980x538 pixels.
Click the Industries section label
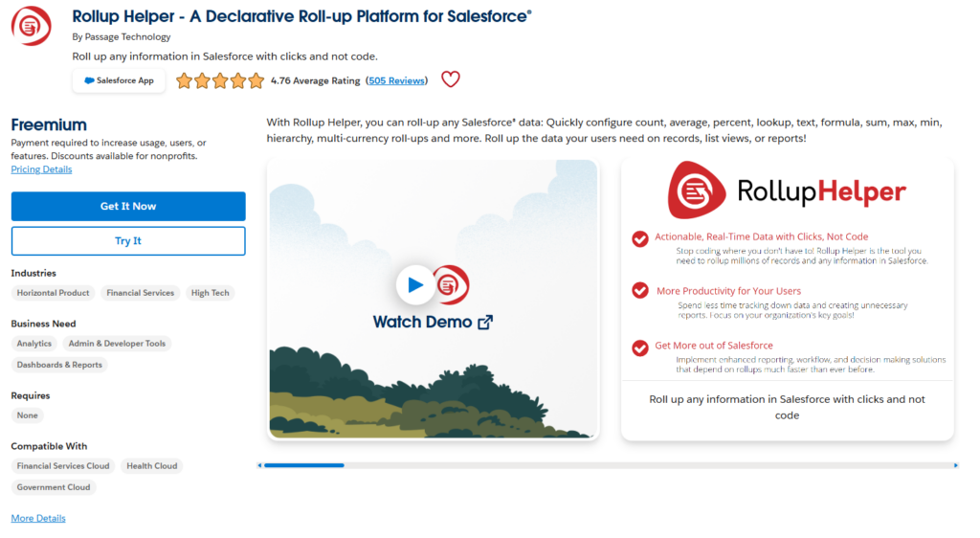[33, 273]
